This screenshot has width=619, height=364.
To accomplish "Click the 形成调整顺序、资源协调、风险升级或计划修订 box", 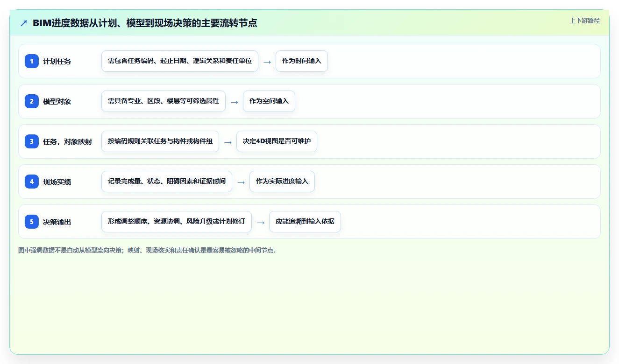I will pyautogui.click(x=177, y=222).
